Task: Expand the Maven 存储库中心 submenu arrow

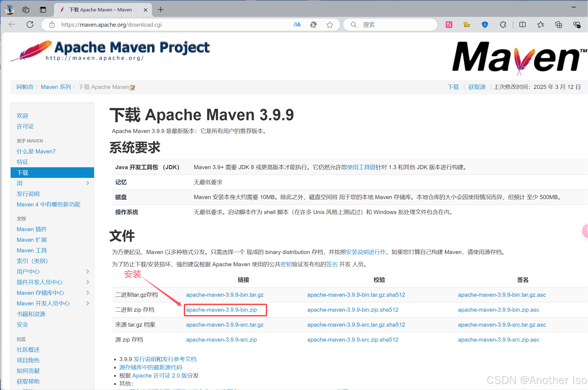Action: [x=88, y=293]
